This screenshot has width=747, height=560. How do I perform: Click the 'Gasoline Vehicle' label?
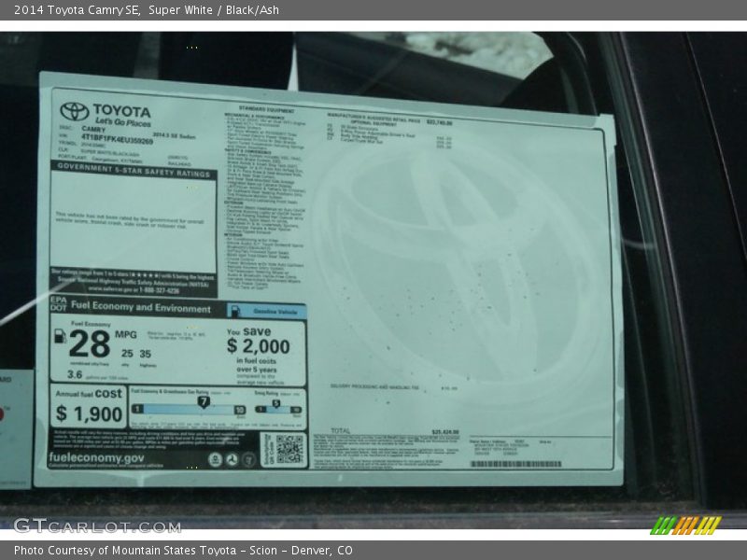275,312
